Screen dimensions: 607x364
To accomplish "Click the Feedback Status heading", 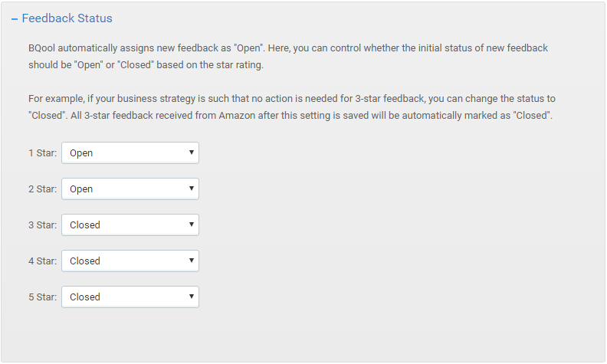I will [x=67, y=18].
